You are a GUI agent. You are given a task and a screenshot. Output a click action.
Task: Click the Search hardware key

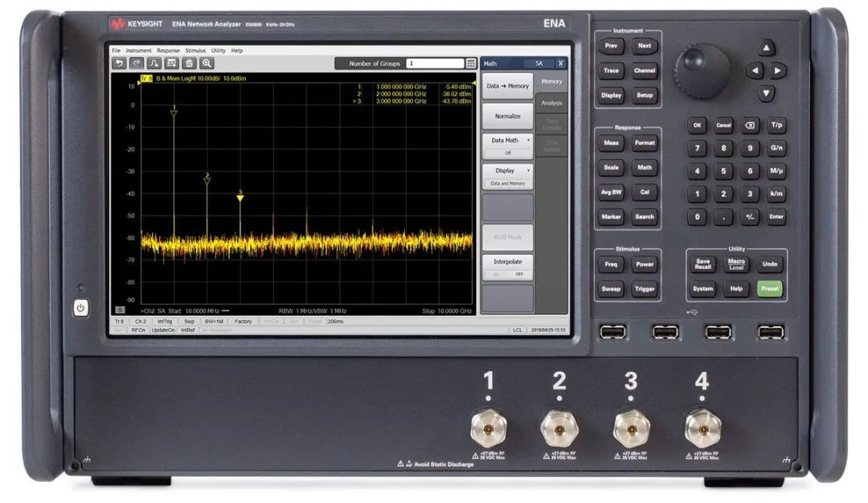click(x=645, y=217)
